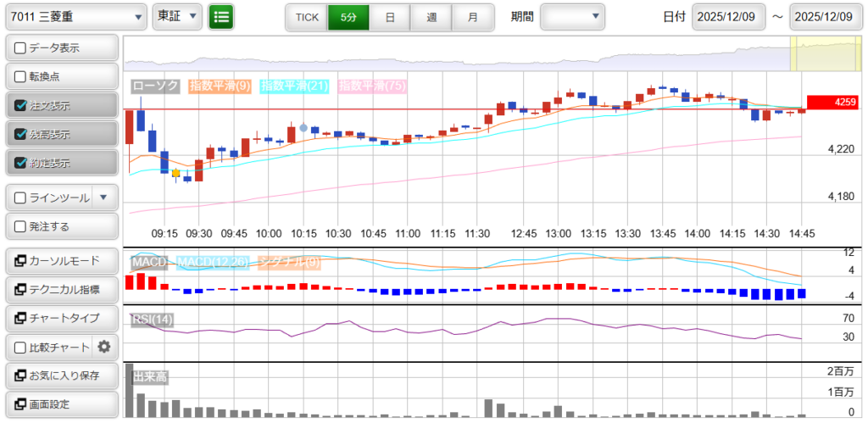This screenshot has width=868, height=423.
Task: Select 週 weekly timeframe tab
Action: 431,16
